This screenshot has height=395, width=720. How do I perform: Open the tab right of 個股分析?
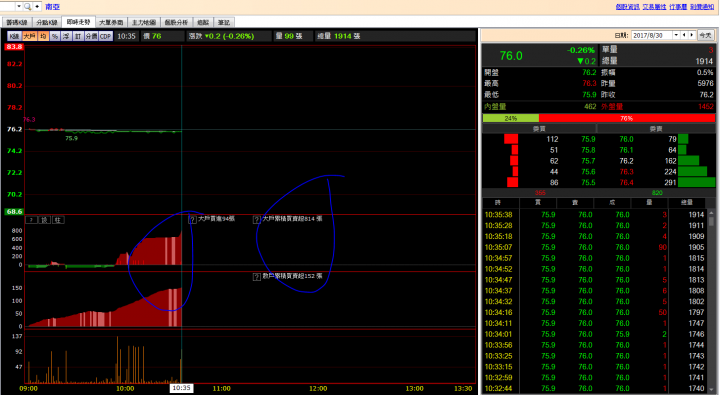203,22
